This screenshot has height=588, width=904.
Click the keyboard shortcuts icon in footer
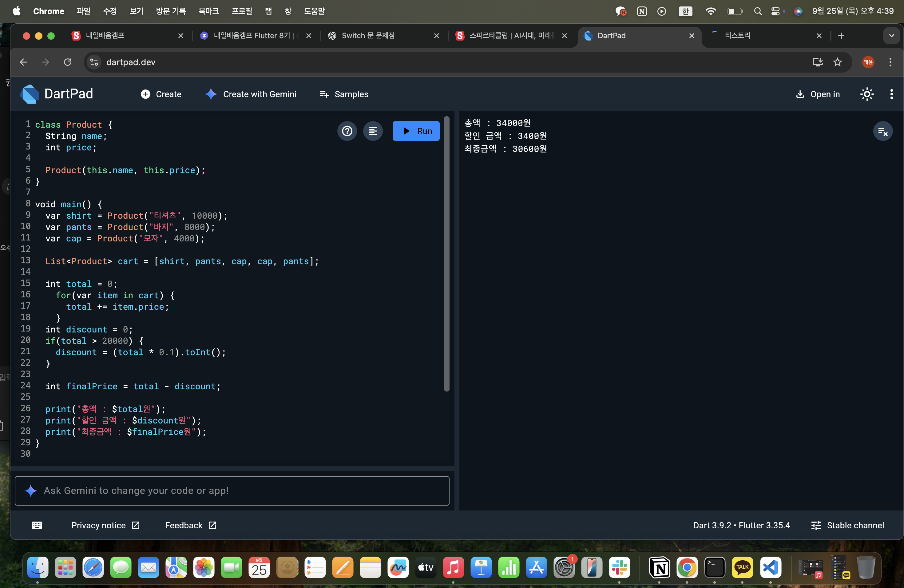click(37, 525)
